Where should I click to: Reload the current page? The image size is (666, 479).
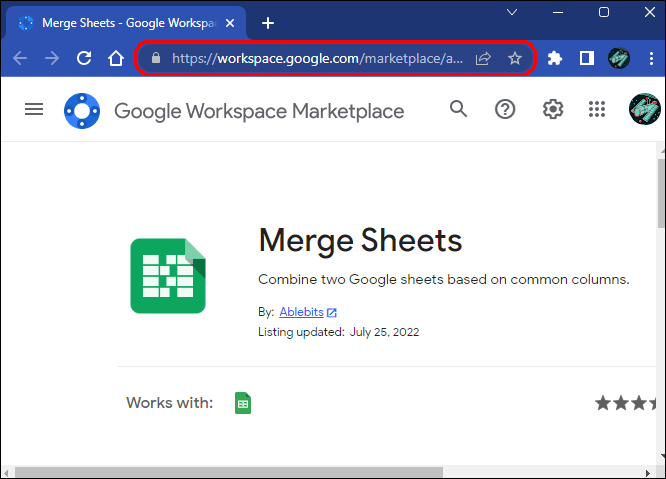pos(84,58)
